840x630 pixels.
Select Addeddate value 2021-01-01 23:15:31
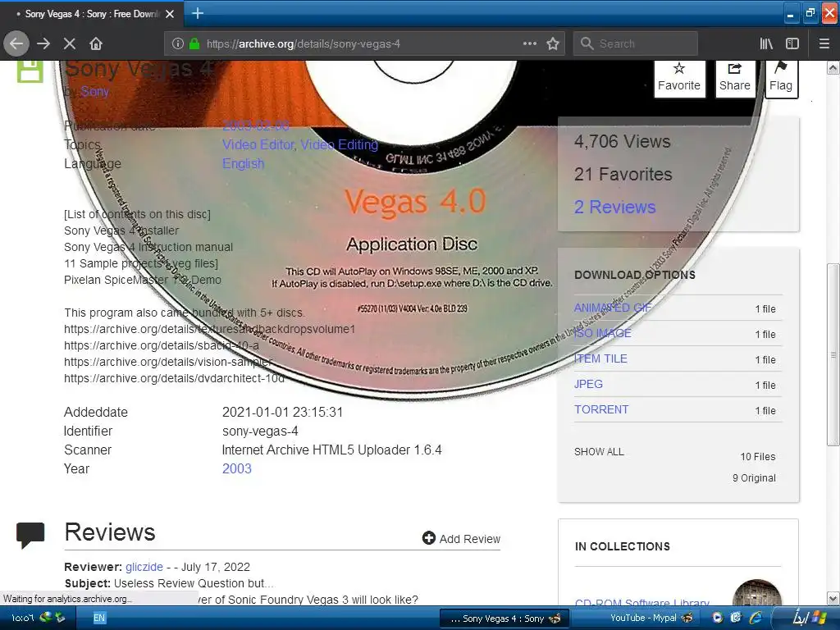point(282,412)
